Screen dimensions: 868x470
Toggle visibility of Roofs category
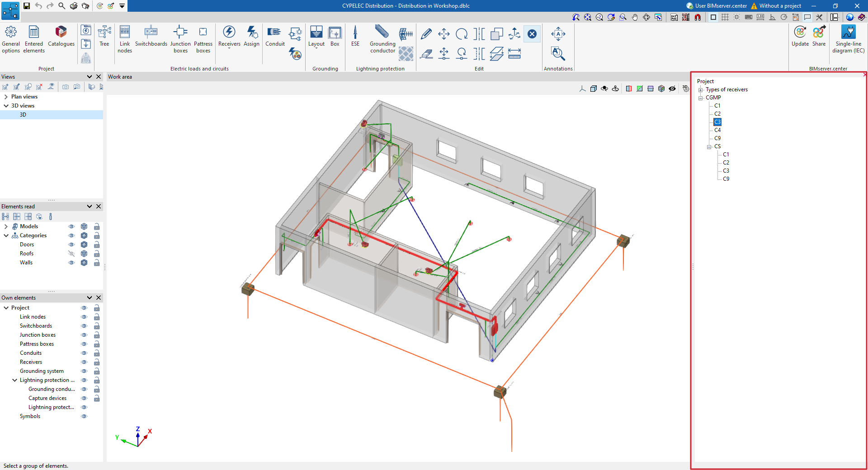pos(71,254)
